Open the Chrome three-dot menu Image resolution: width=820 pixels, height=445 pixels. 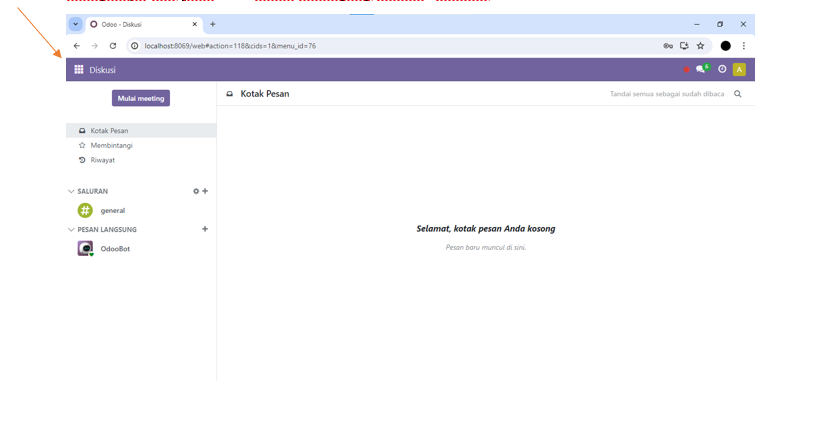coord(744,46)
